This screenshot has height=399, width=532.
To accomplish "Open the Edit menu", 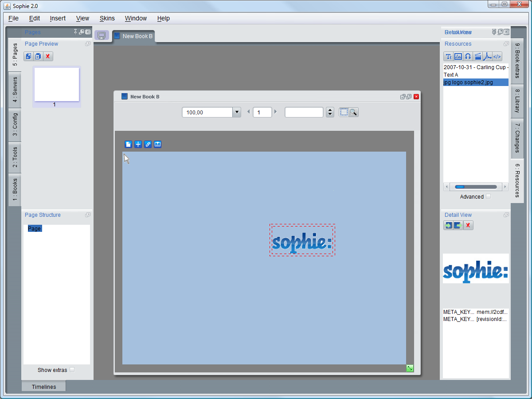I will [x=35, y=18].
